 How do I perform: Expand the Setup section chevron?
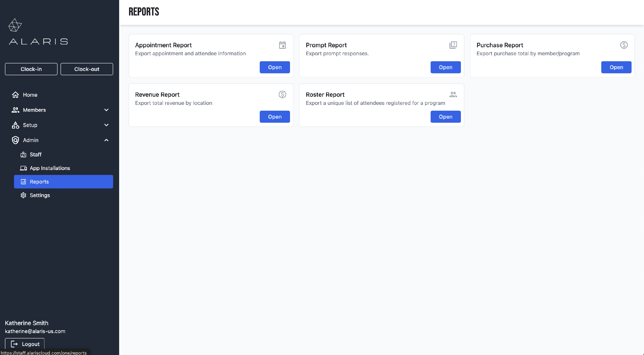[x=106, y=125]
